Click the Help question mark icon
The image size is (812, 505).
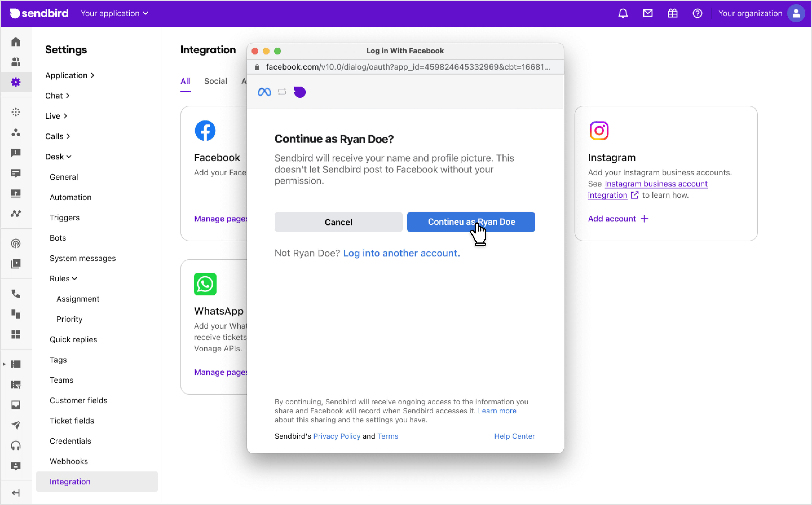click(x=698, y=13)
